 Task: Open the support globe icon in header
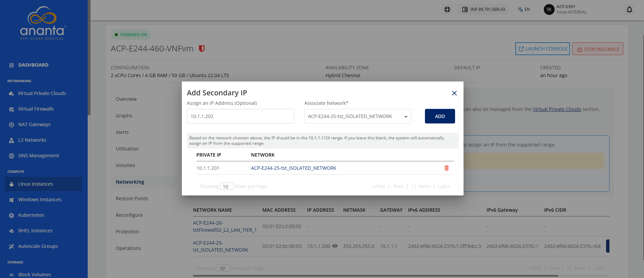[447, 9]
